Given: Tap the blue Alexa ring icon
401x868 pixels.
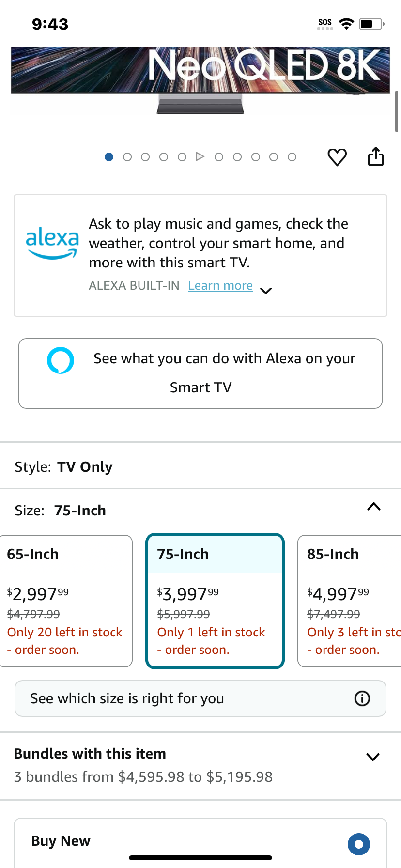Looking at the screenshot, I should tap(61, 360).
